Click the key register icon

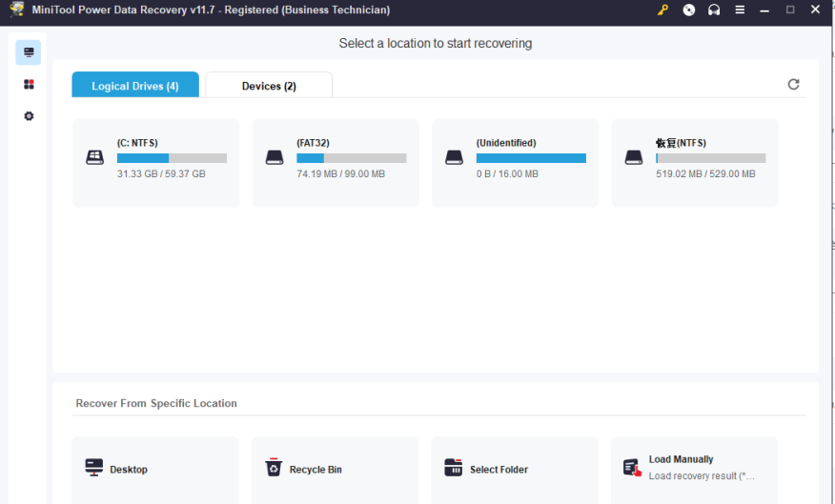662,10
